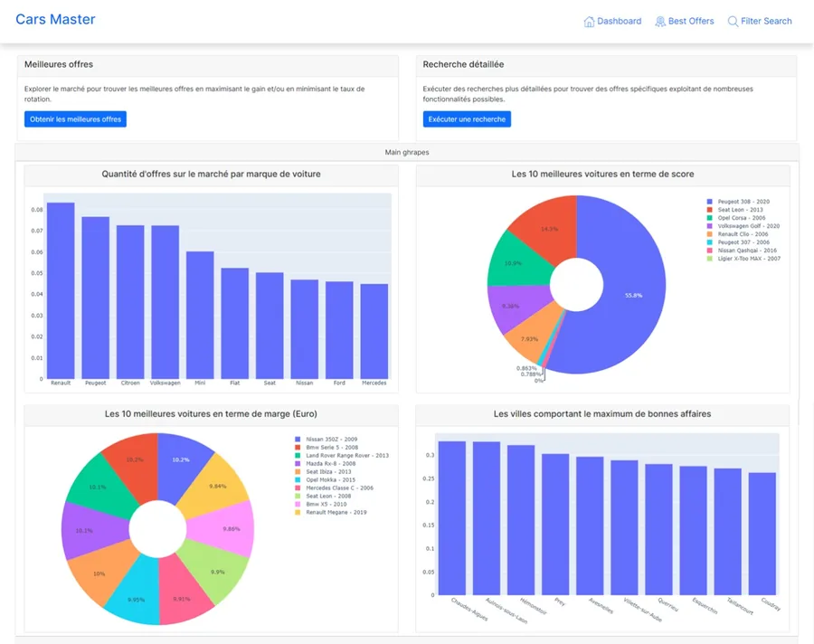Click the Dashboard house icon
Screen dimensions: 814x644
[x=589, y=22]
